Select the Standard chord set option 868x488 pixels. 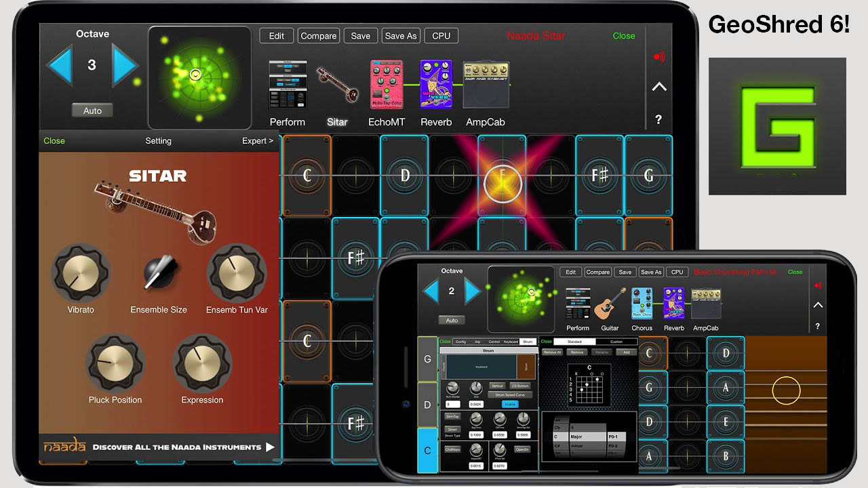pos(574,342)
